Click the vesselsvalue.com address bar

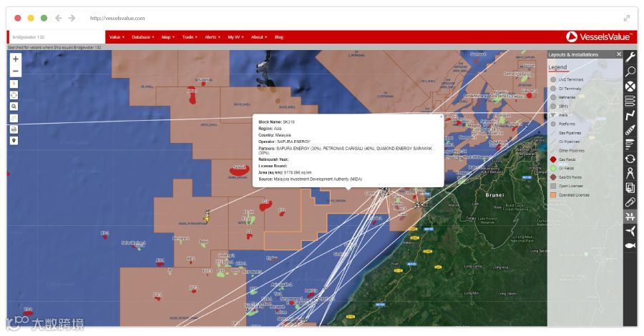coord(117,18)
